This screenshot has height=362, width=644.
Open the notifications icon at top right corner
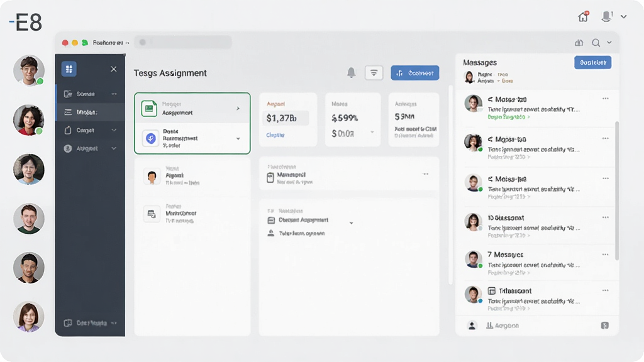[607, 16]
